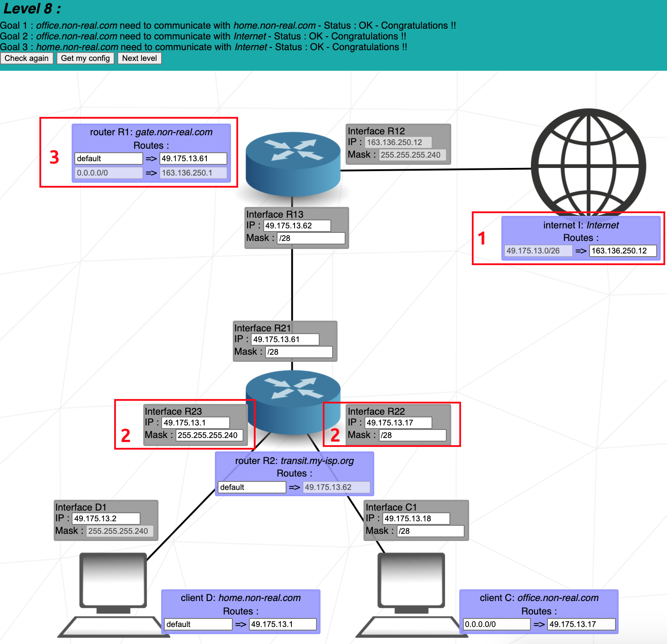Screen dimensions: 667x644
Task: Edit Interface C1 mask field /28
Action: [431, 531]
